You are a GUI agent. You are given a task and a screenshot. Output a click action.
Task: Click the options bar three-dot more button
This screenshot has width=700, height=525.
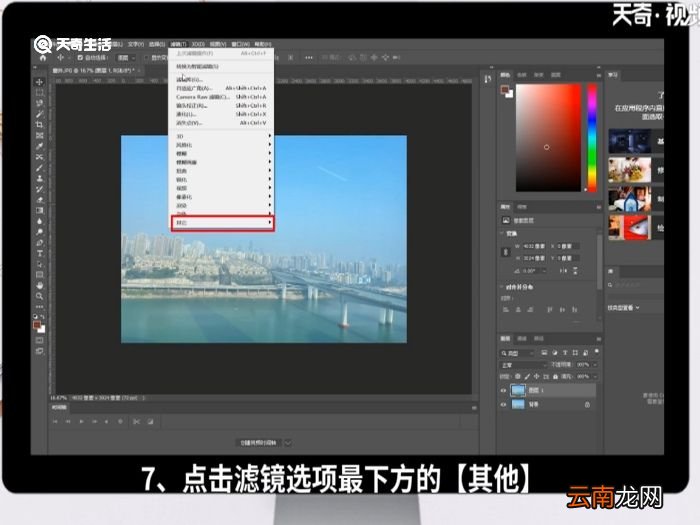[x=308, y=58]
